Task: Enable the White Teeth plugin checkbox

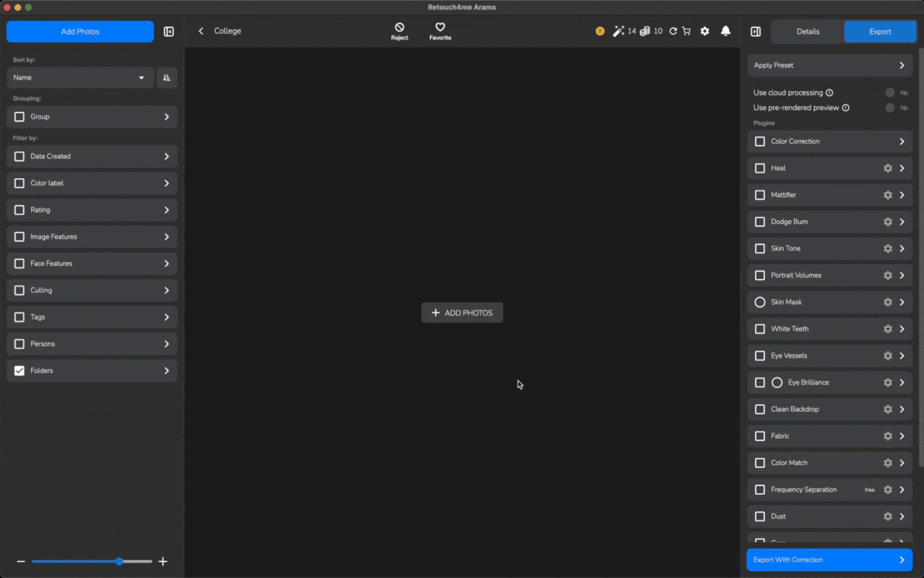Action: pyautogui.click(x=760, y=329)
